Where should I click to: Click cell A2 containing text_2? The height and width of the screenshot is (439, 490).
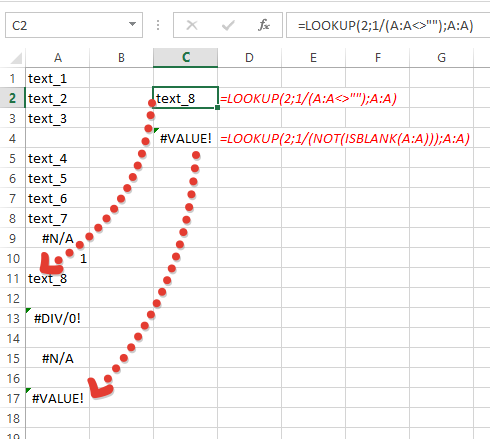coord(58,98)
